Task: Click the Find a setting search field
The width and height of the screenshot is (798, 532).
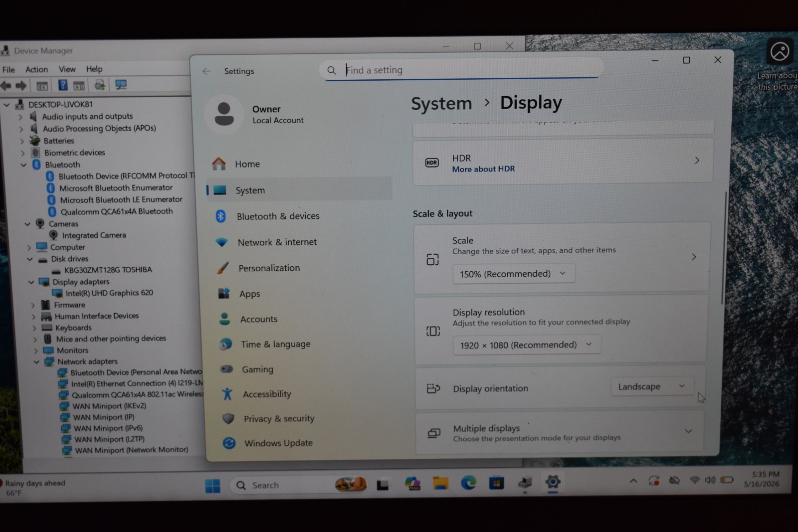Action: 461,70
